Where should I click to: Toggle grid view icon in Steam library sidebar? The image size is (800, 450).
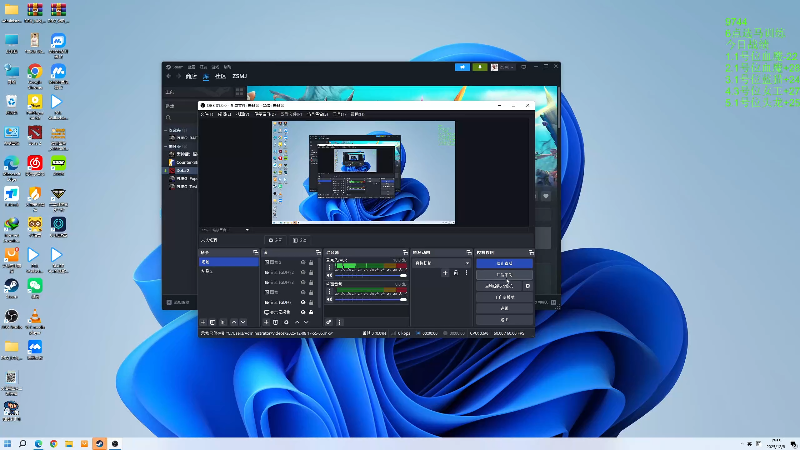coord(239,92)
